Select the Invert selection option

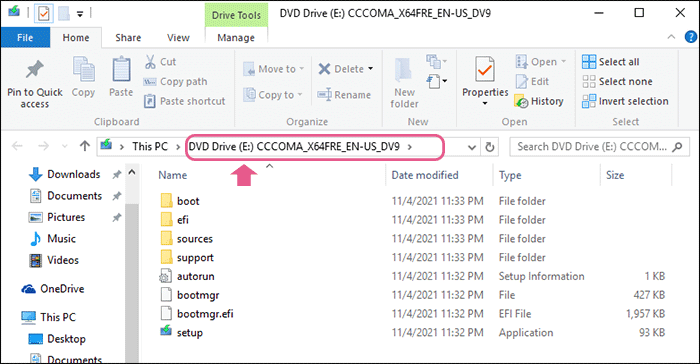pos(625,101)
